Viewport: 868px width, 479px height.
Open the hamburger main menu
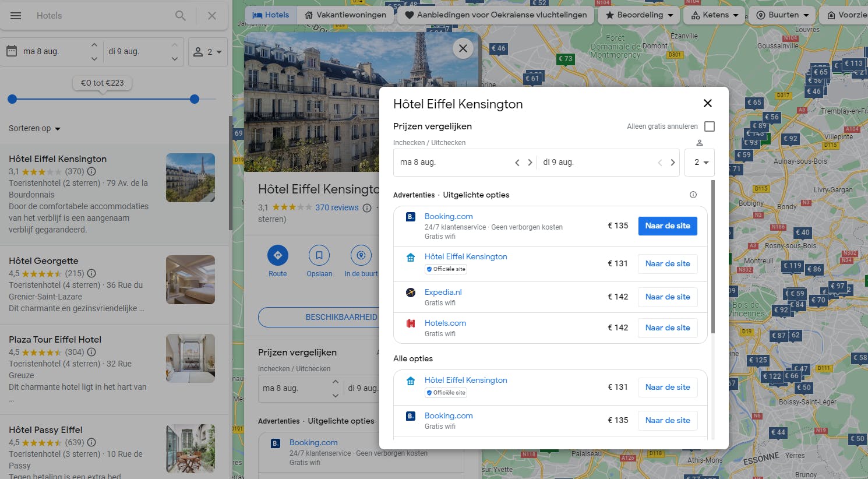16,16
